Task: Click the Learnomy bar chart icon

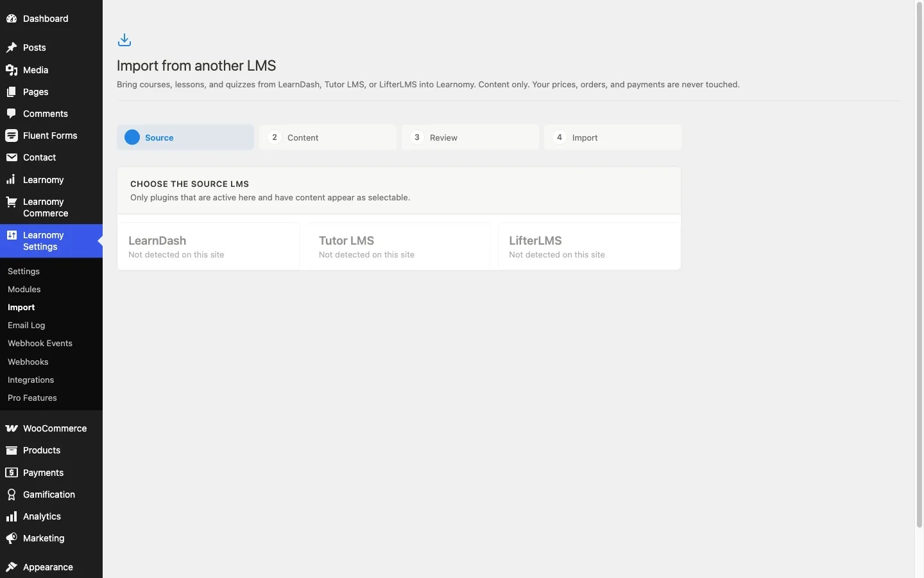Action: tap(12, 180)
